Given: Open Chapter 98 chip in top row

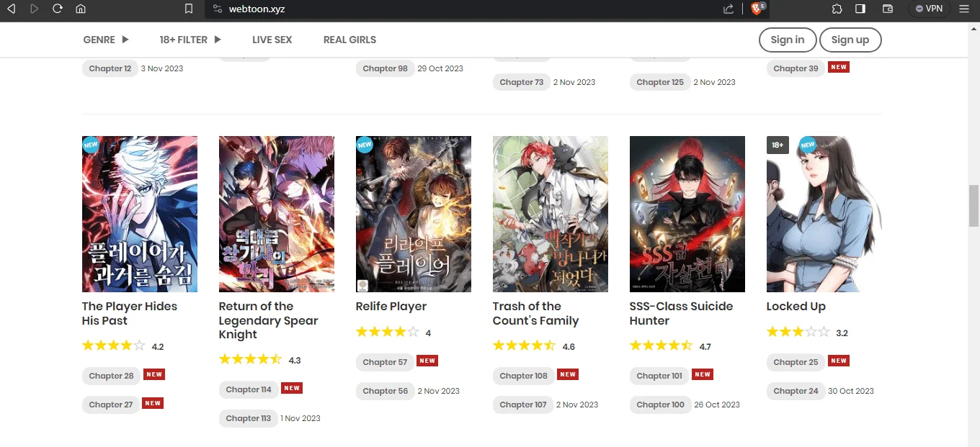Looking at the screenshot, I should (x=385, y=68).
